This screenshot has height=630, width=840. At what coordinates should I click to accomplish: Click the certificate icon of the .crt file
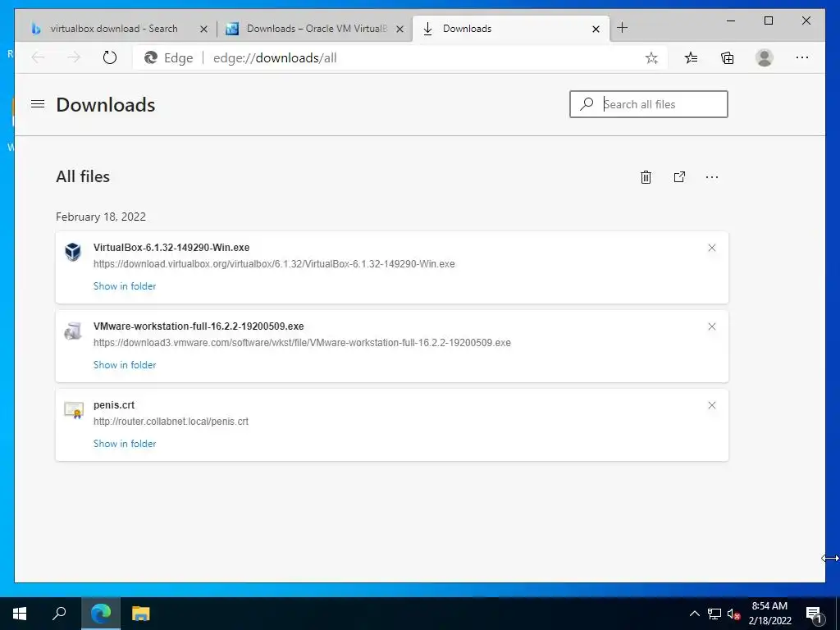[73, 409]
